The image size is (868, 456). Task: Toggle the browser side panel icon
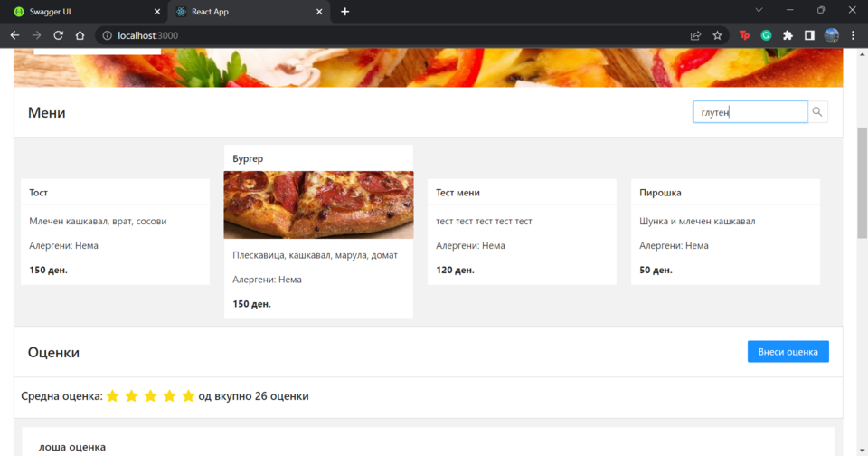pyautogui.click(x=809, y=35)
